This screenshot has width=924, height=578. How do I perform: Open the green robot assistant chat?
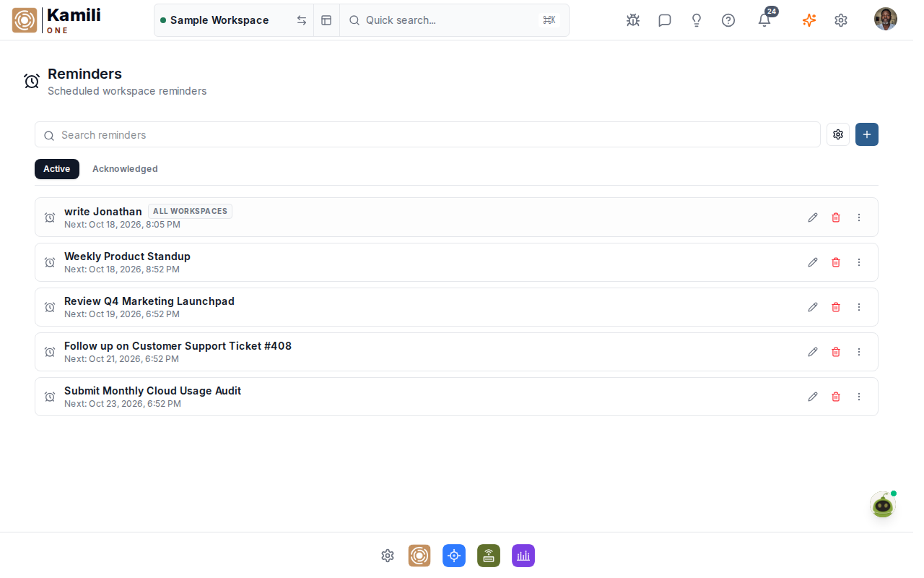tap(883, 505)
